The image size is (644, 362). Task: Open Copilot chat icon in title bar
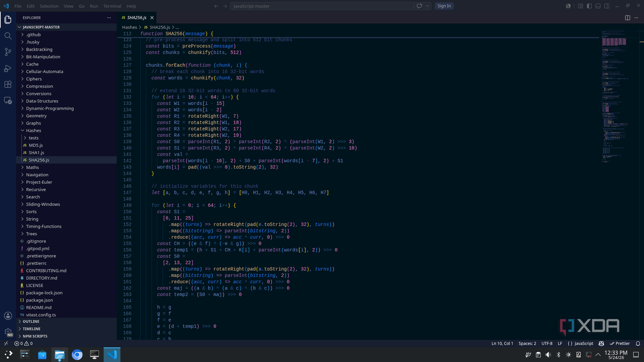(x=420, y=6)
